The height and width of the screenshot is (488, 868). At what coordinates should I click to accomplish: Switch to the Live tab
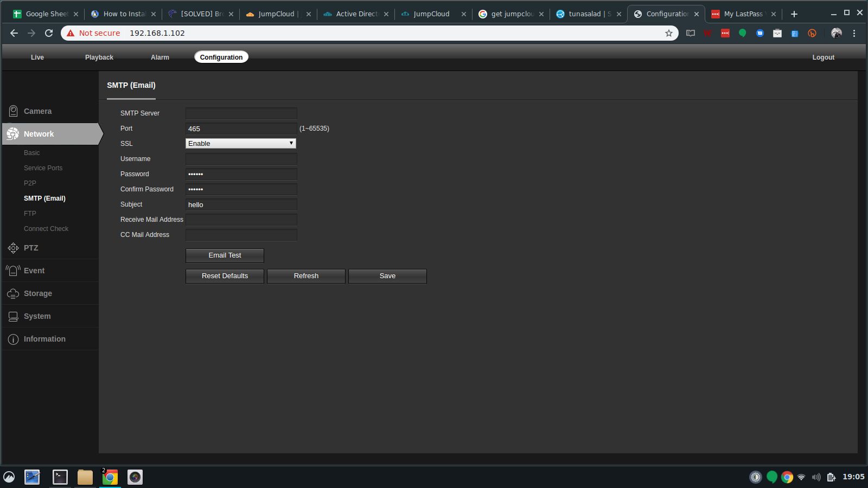(x=37, y=57)
